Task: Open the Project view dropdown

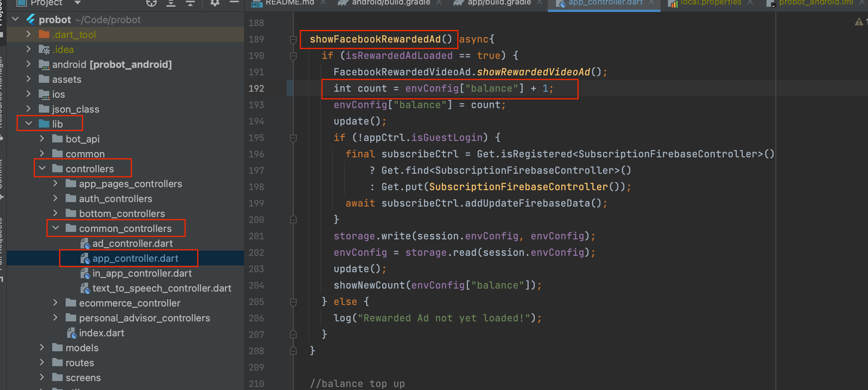Action: coord(78,3)
